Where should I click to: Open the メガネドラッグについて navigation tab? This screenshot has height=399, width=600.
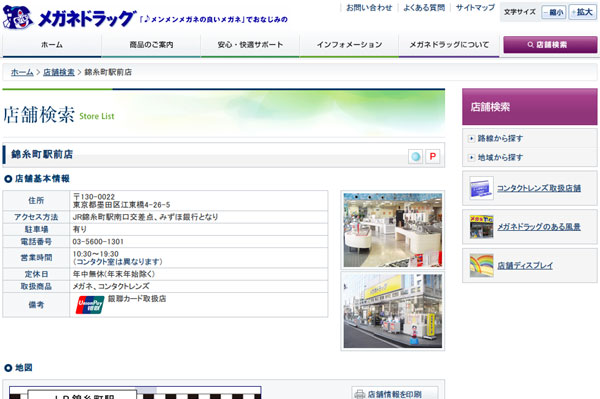point(449,45)
